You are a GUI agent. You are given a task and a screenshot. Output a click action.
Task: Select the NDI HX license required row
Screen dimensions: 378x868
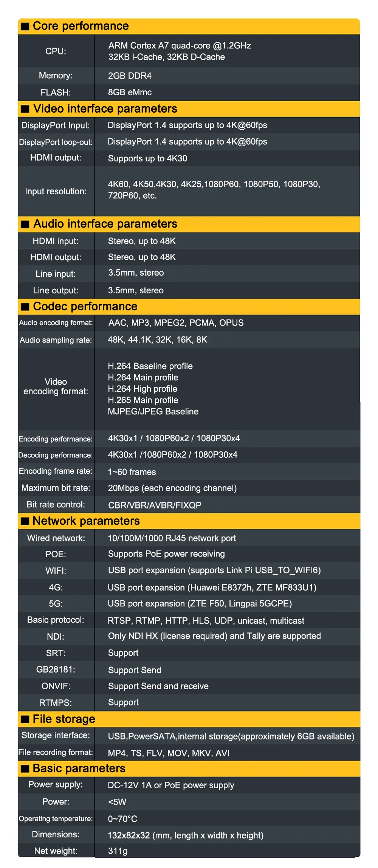click(189, 636)
